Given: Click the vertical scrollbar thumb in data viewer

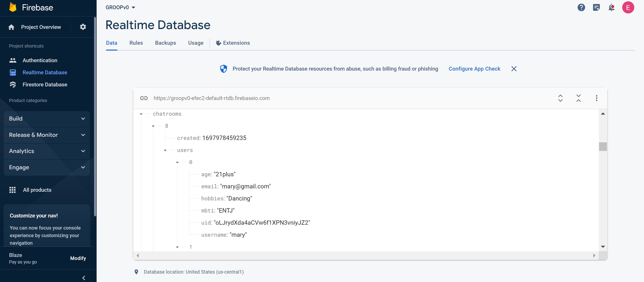Looking at the screenshot, I should coord(603,147).
